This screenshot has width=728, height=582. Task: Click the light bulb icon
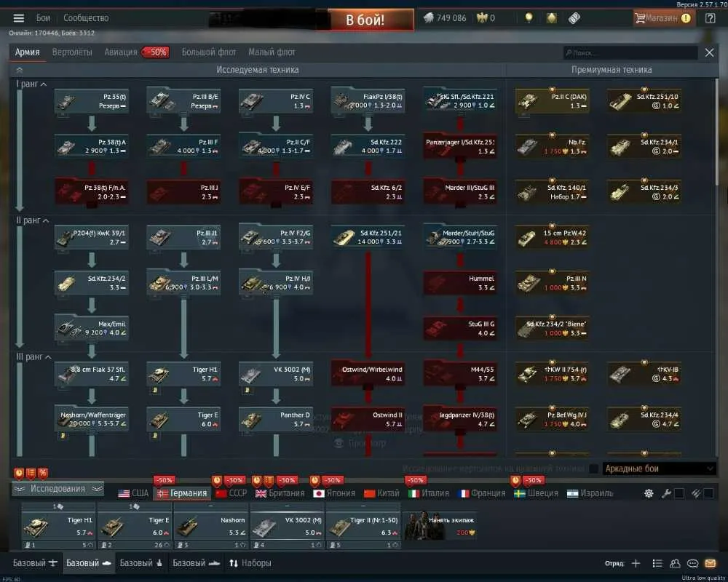coord(529,18)
